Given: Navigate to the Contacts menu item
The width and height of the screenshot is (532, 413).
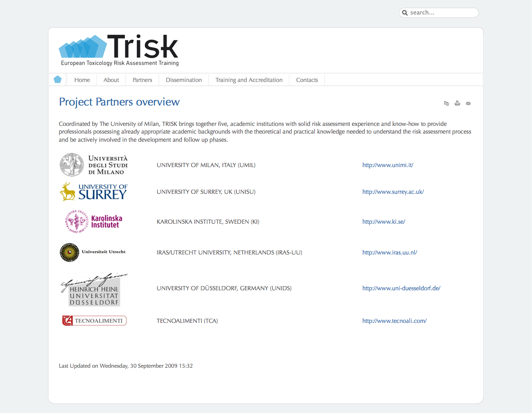Looking at the screenshot, I should tap(307, 80).
